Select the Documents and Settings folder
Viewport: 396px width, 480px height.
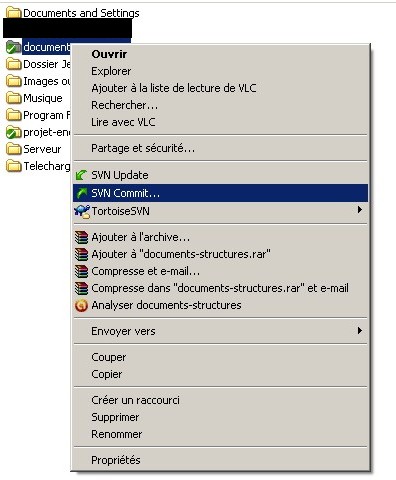73,13
